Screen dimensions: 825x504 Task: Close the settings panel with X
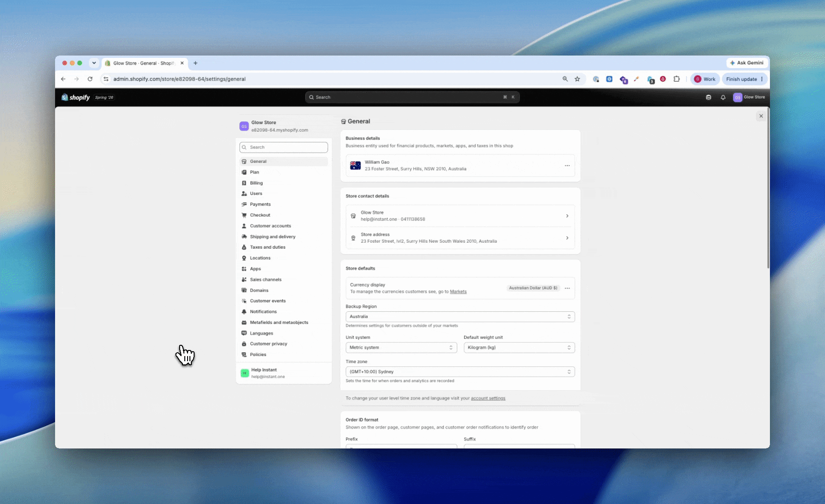coord(761,116)
